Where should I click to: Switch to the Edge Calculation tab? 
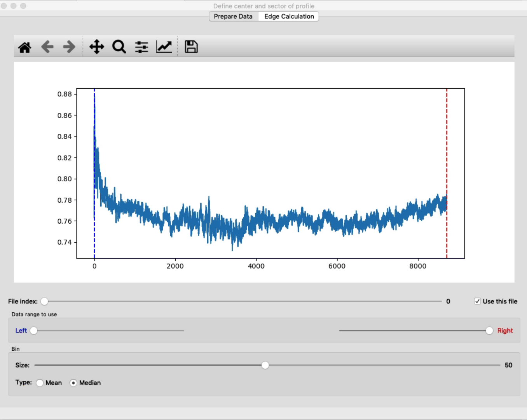tap(289, 16)
